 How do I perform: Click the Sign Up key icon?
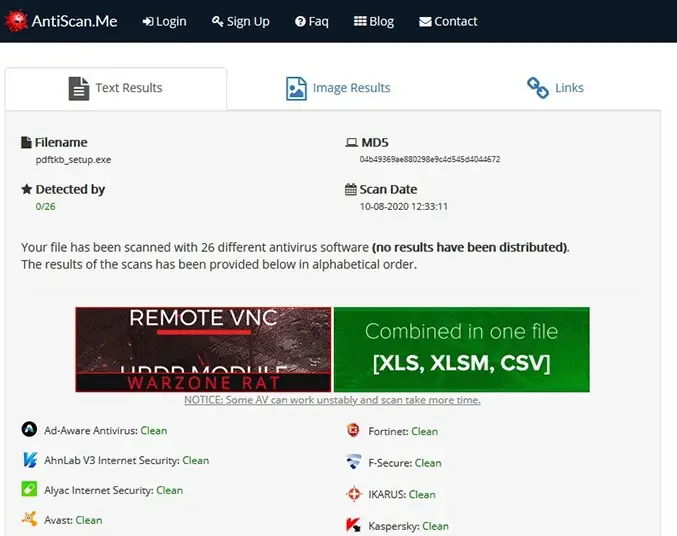pyautogui.click(x=218, y=21)
